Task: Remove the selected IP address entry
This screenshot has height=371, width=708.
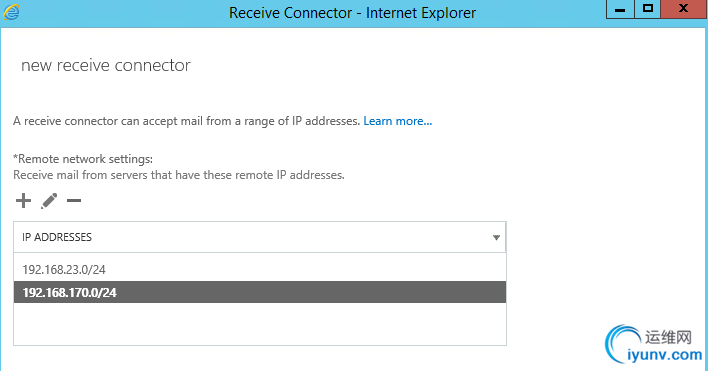Action: click(74, 201)
